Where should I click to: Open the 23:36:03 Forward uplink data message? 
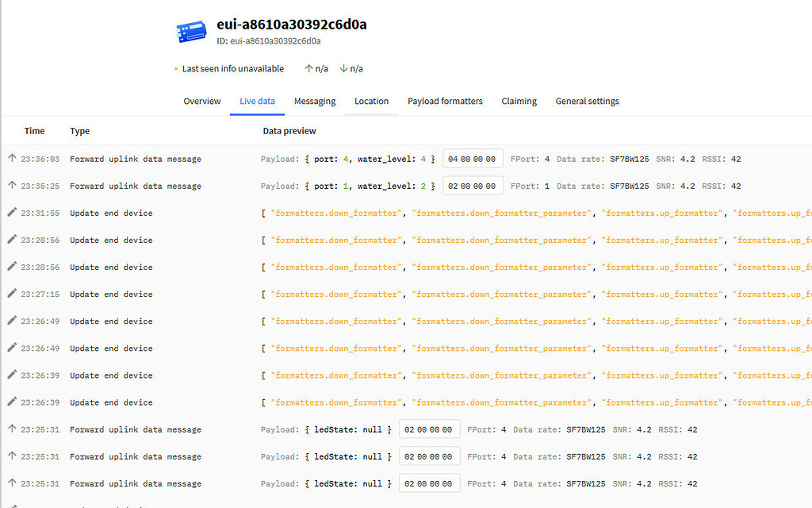tap(135, 159)
